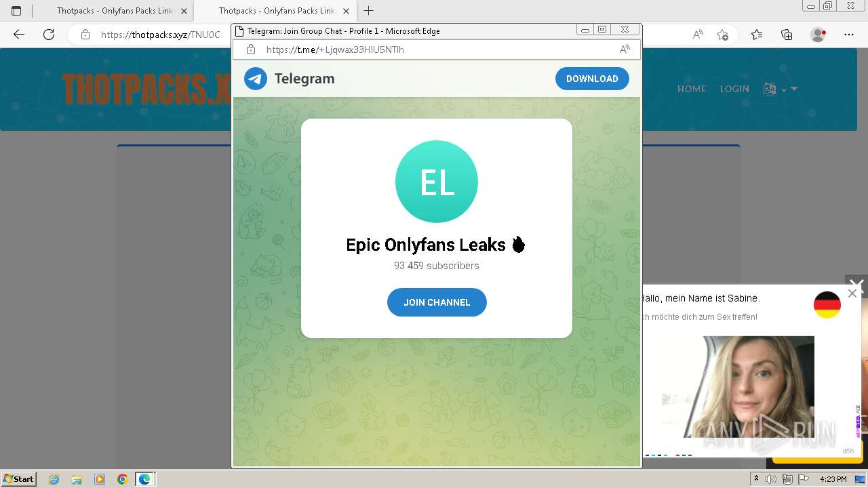The height and width of the screenshot is (488, 868).
Task: Open Edge Settings and more menu
Action: (849, 35)
